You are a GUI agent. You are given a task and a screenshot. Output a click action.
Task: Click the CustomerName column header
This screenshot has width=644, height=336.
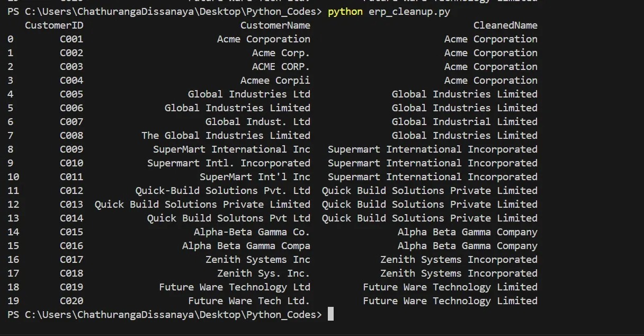coord(275,25)
